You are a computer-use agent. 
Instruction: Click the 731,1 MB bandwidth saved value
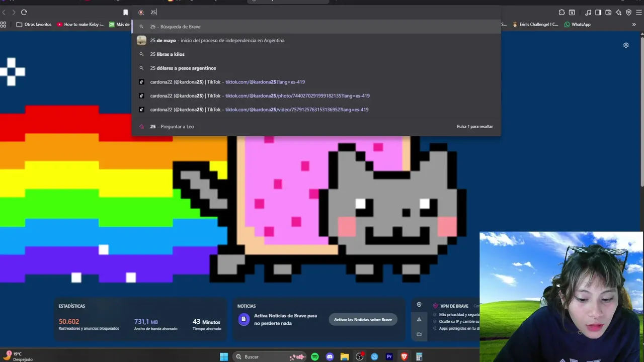(x=146, y=322)
